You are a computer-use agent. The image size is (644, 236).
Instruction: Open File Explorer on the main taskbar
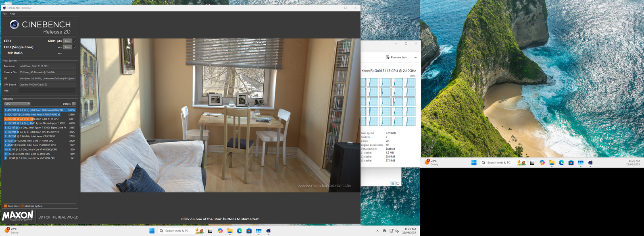pos(230,231)
